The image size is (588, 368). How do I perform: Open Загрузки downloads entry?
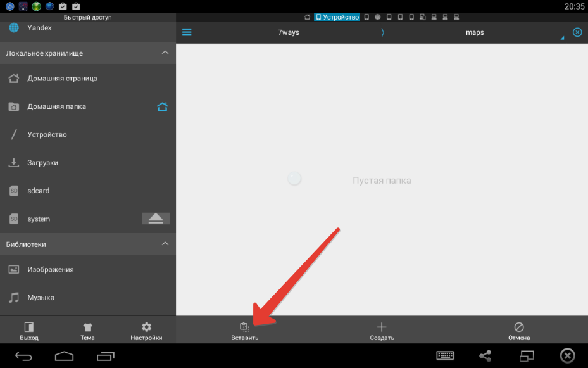(88, 163)
